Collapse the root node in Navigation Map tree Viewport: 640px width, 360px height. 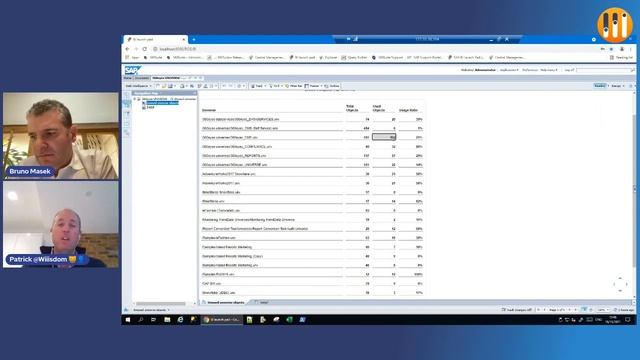pyautogui.click(x=135, y=99)
